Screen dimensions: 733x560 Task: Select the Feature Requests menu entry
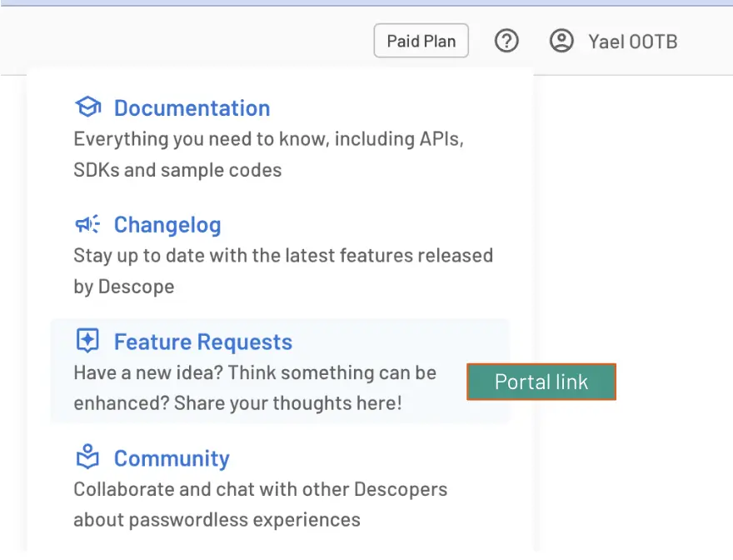click(x=203, y=342)
